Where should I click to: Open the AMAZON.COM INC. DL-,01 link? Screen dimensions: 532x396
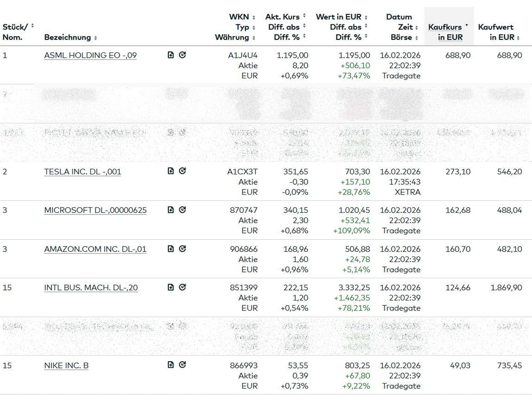click(x=95, y=249)
